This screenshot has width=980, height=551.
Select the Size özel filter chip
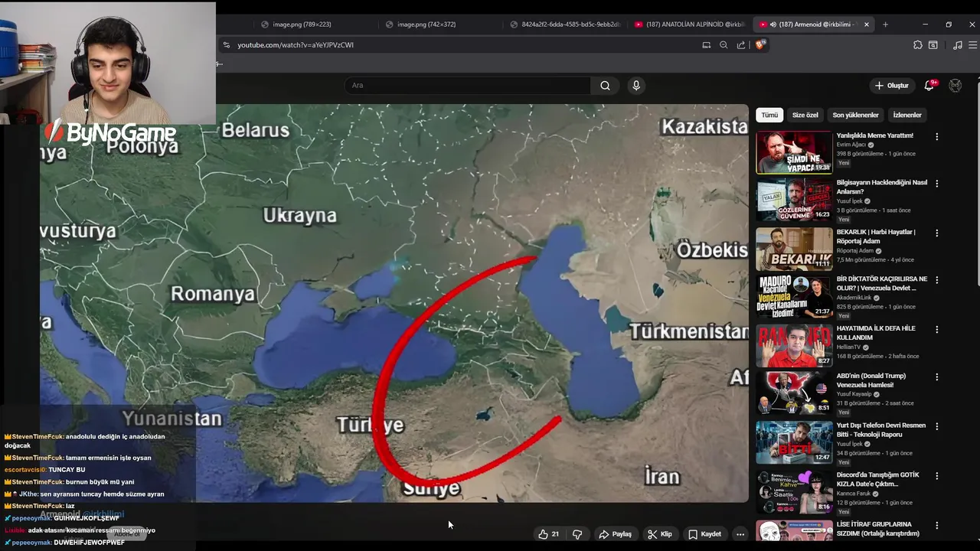tap(805, 115)
